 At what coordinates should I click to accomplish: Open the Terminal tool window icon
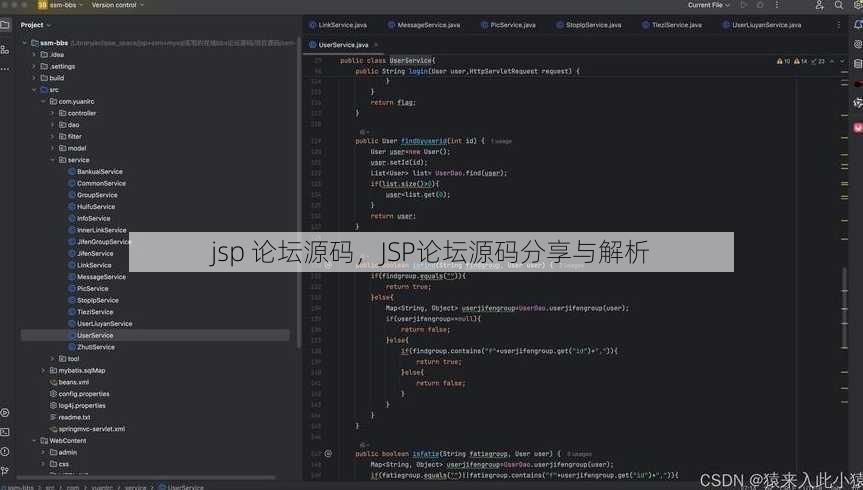click(4, 433)
